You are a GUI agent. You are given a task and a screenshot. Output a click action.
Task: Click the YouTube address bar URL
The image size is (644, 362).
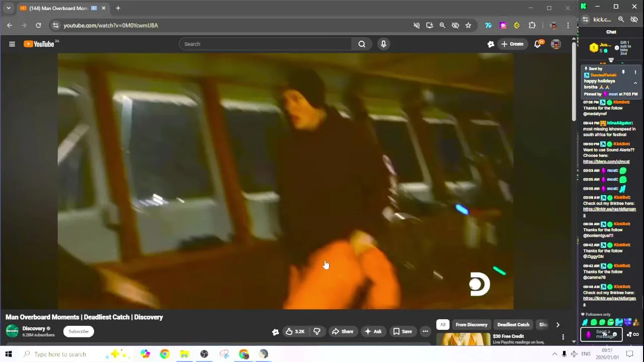(x=111, y=25)
